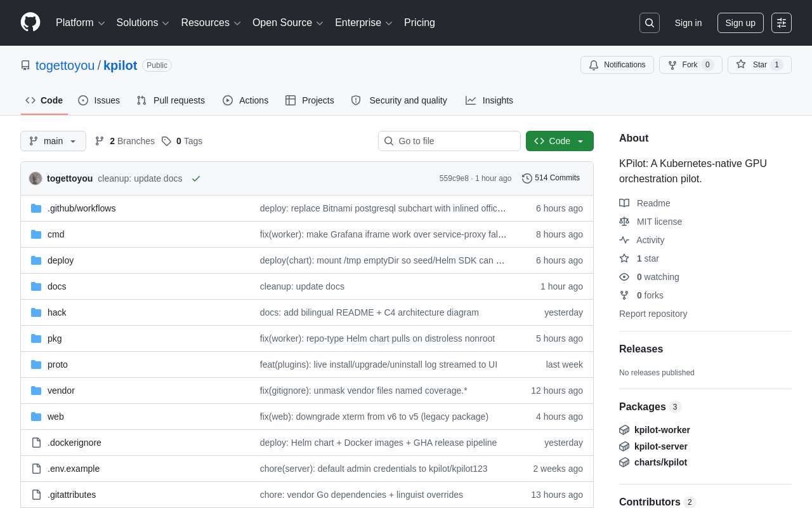Expand the Solutions menu
This screenshot has height=508, width=812.
[143, 23]
